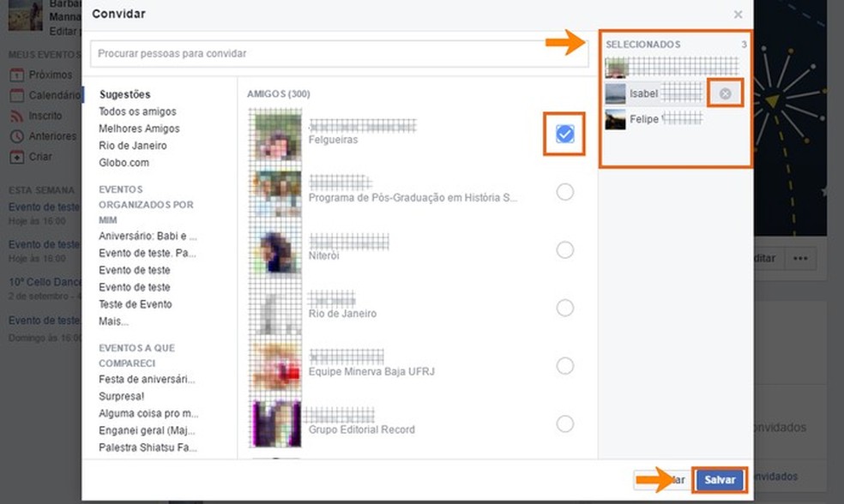Open the three-dots menu behind dialog

pyautogui.click(x=800, y=258)
